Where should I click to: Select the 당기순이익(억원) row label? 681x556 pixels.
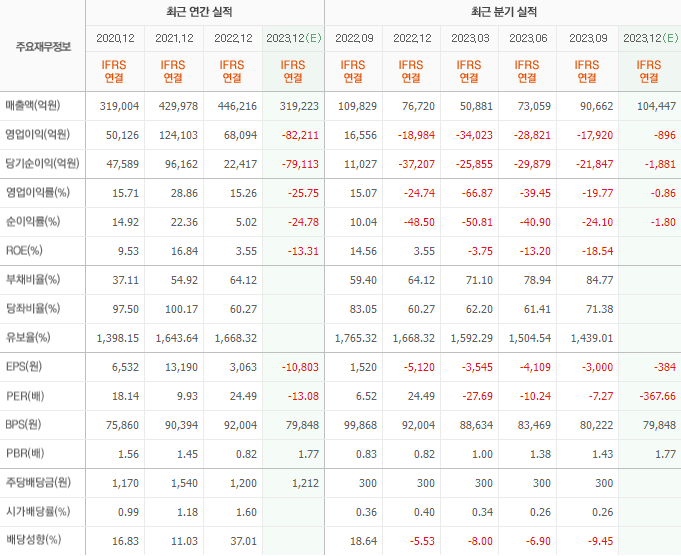pos(42,164)
